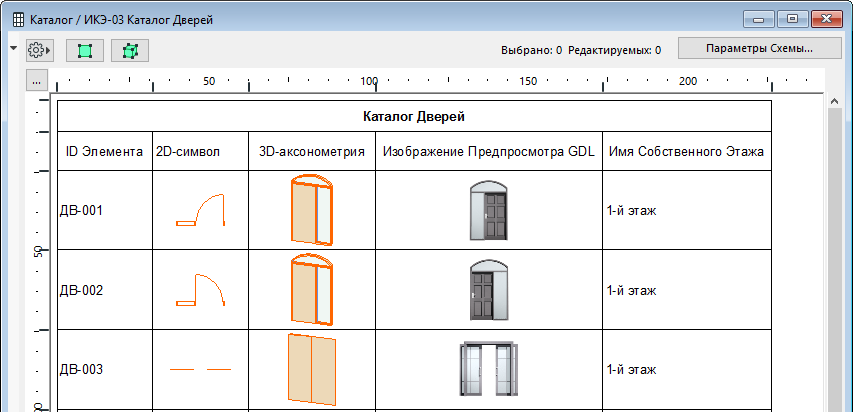Click the horizontal ruler at mark 100

pyautogui.click(x=369, y=82)
